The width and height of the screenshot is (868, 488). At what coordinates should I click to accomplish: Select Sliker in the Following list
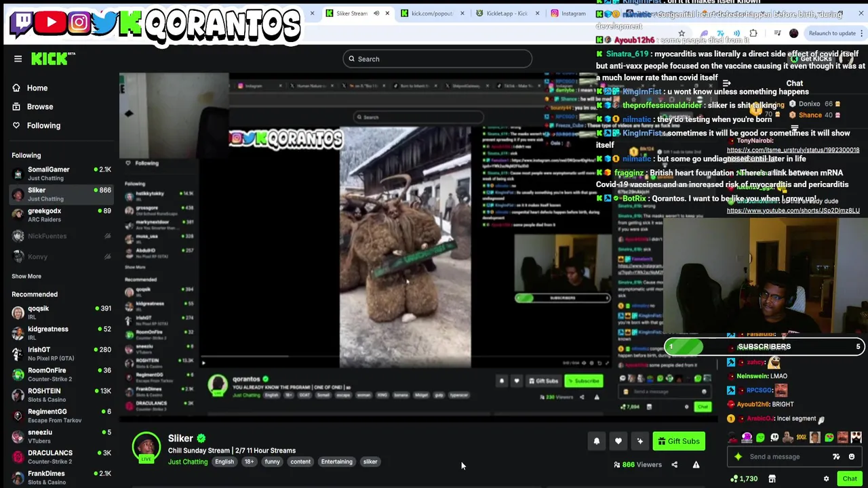(x=61, y=195)
